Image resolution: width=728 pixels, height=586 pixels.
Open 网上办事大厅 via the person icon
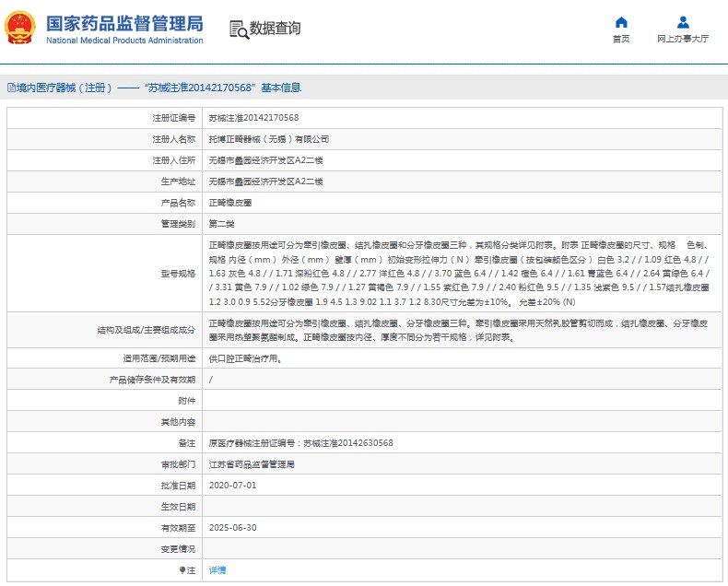pyautogui.click(x=683, y=22)
